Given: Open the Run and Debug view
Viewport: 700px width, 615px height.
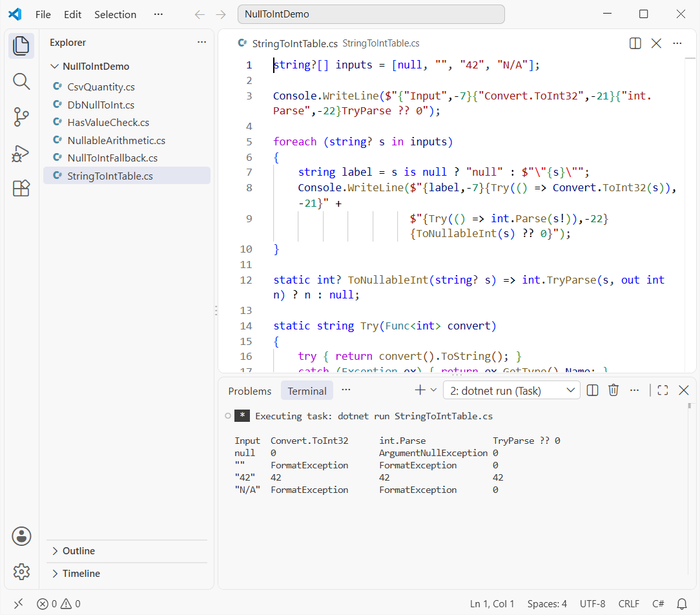Looking at the screenshot, I should click(21, 153).
